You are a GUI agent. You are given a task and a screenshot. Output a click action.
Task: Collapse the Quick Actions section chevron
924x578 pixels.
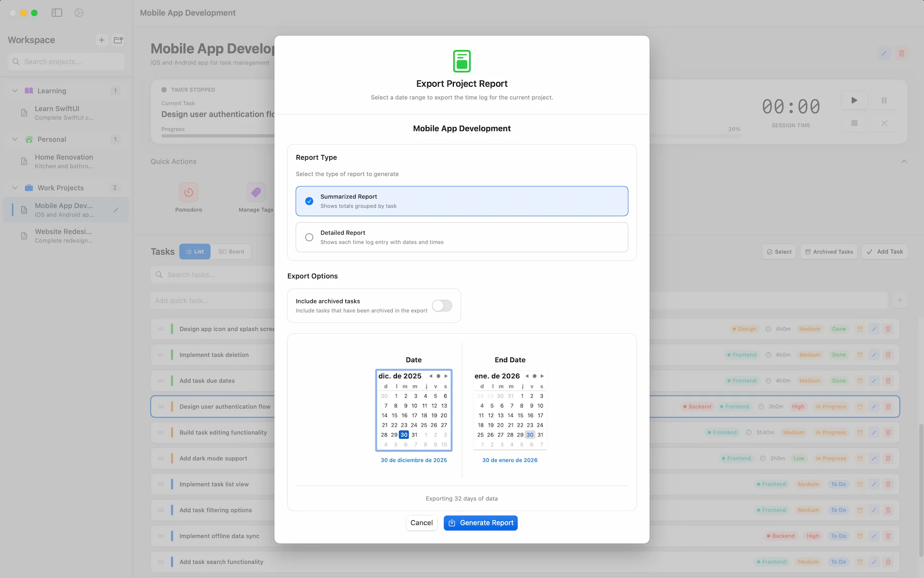[x=904, y=161]
